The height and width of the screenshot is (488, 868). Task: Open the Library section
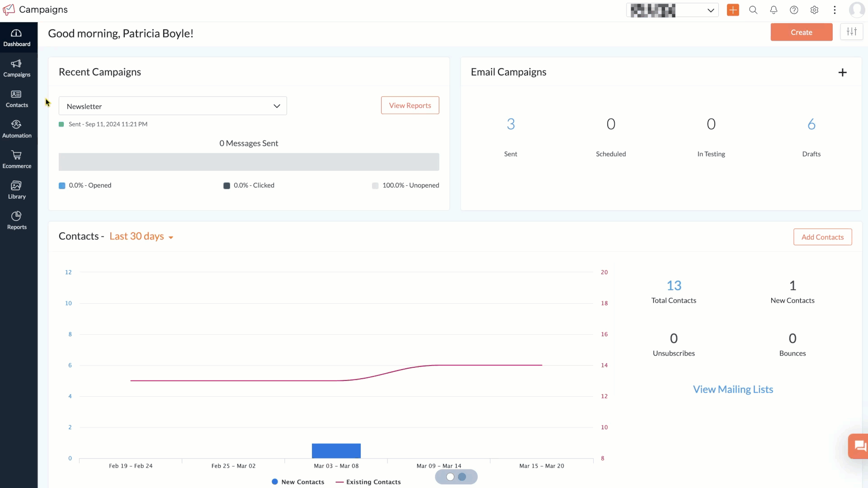17,190
